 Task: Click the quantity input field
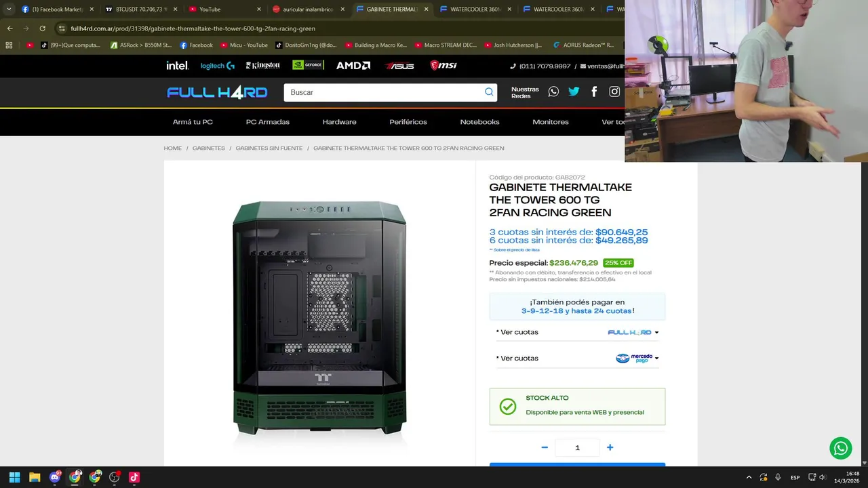pyautogui.click(x=577, y=447)
